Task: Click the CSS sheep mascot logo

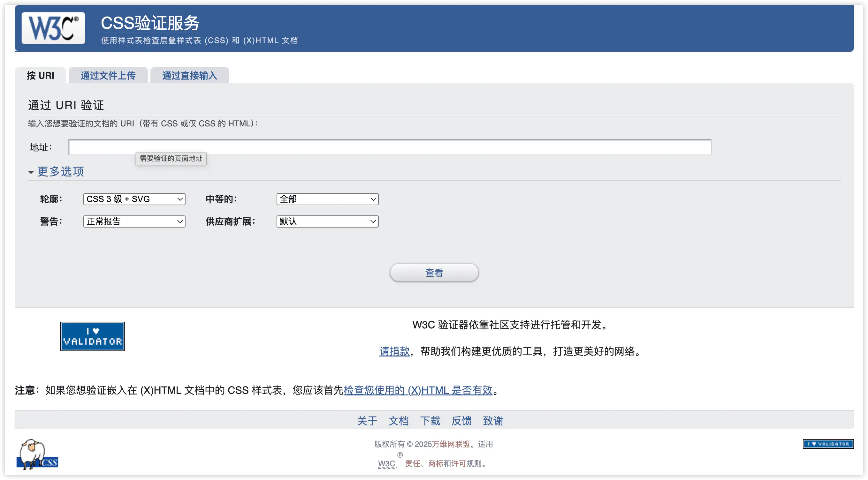Action: pyautogui.click(x=37, y=454)
